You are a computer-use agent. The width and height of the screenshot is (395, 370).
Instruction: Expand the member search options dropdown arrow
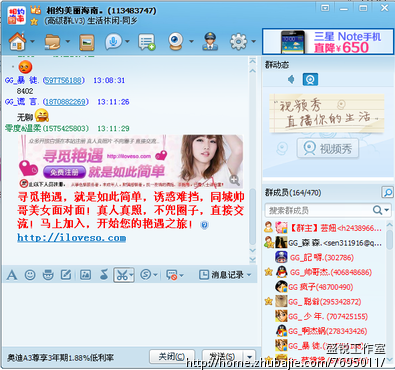click(x=387, y=210)
